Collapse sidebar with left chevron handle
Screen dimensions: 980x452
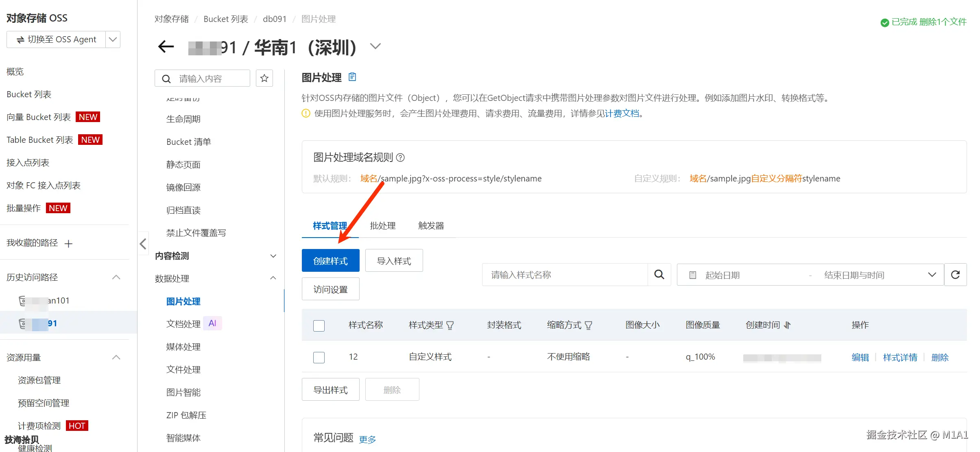tap(143, 244)
